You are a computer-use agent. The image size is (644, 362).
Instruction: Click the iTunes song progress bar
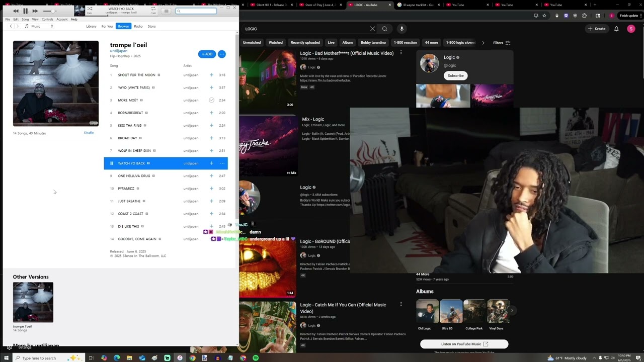[x=122, y=15]
